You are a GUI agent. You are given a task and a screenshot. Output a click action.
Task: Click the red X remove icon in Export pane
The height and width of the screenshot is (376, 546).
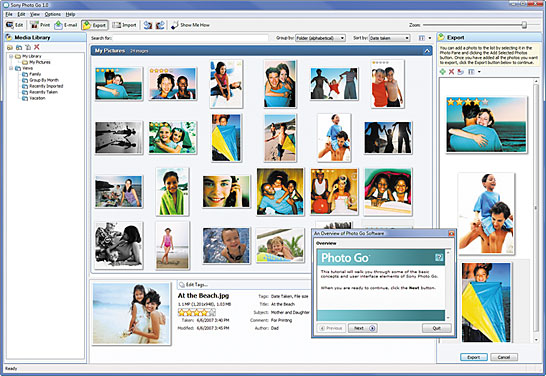click(451, 72)
